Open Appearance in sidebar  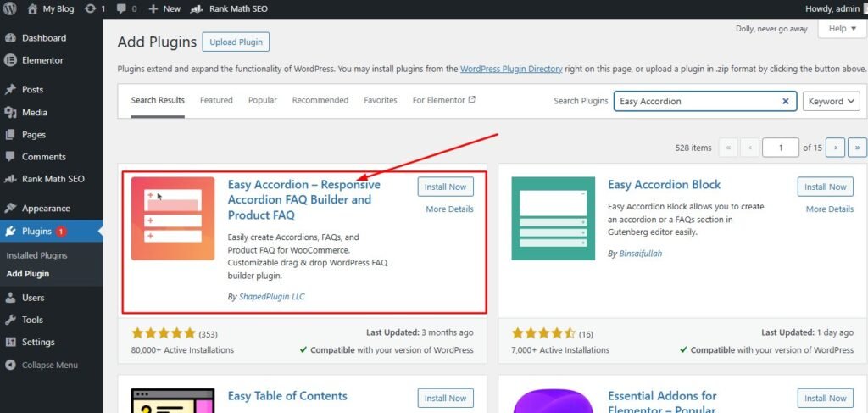[x=46, y=208]
